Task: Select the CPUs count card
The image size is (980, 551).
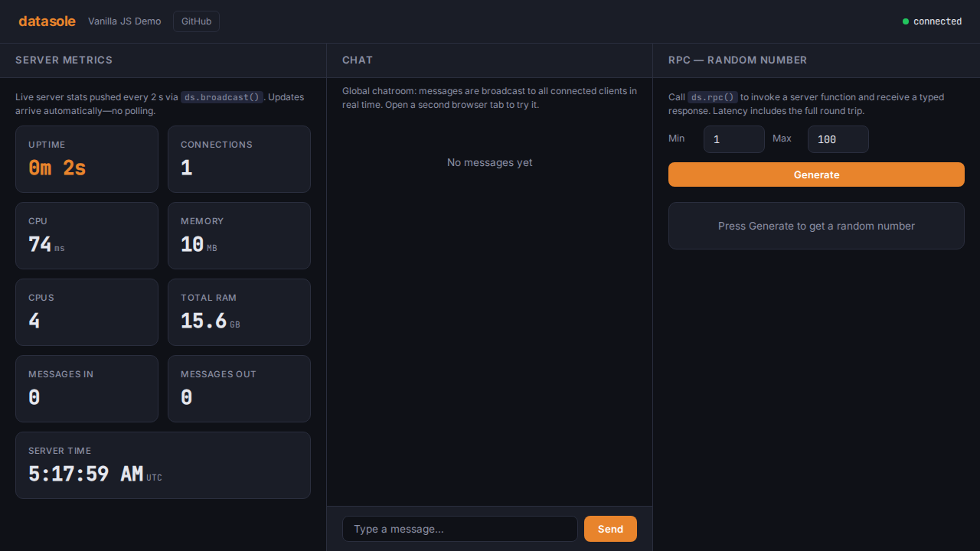Action: (x=87, y=312)
